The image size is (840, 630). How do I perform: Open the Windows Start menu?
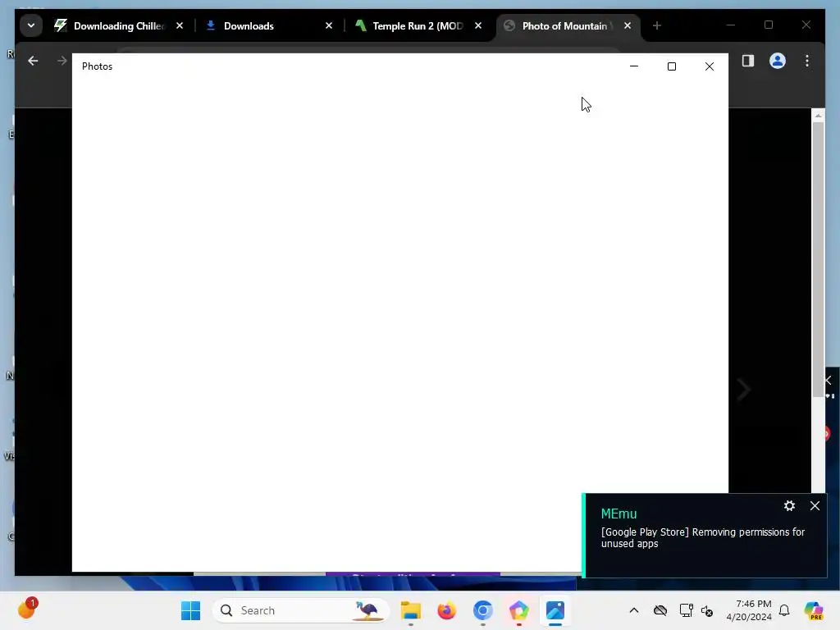(x=190, y=610)
